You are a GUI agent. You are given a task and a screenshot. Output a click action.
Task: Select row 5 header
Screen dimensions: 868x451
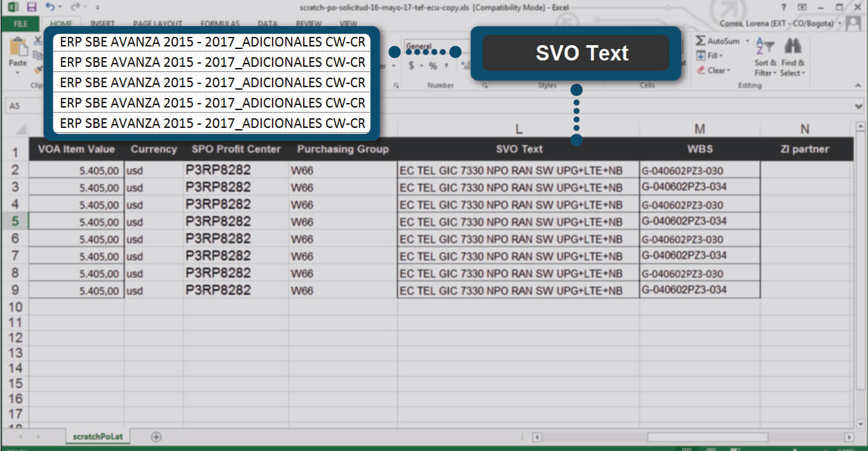pyautogui.click(x=15, y=221)
